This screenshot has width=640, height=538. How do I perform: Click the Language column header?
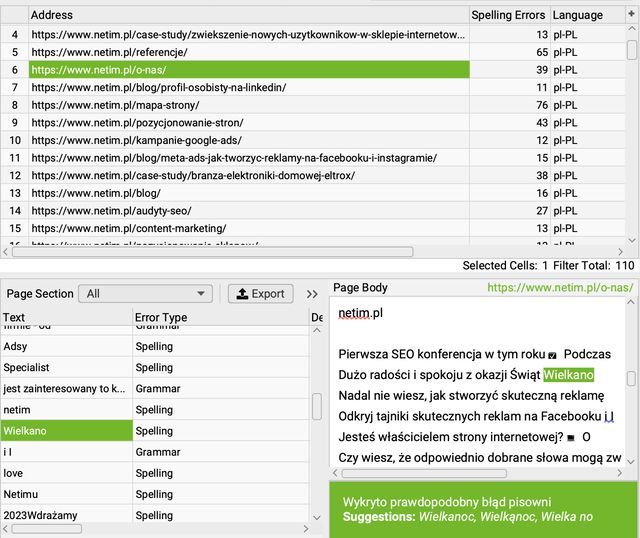point(578,15)
